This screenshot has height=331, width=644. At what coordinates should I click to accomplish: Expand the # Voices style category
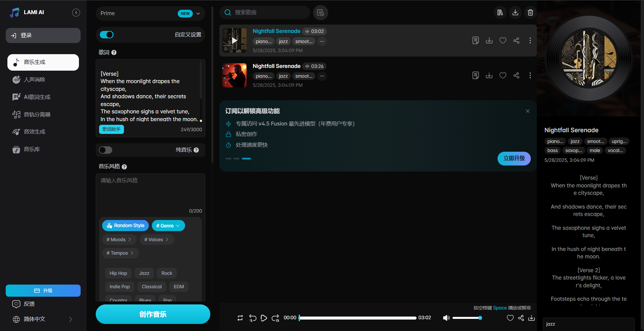tap(157, 240)
